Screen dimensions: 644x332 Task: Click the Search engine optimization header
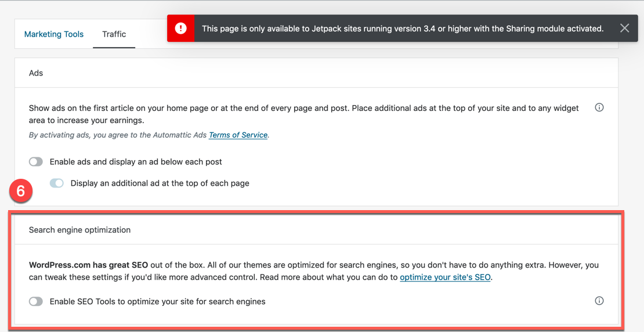[79, 230]
